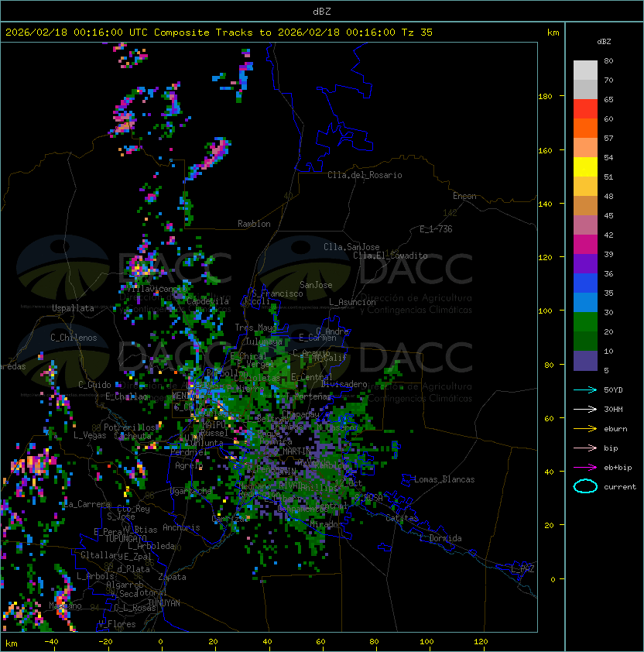Click the eb+bip magenta arrow legend icon
644x652 pixels.
click(585, 468)
